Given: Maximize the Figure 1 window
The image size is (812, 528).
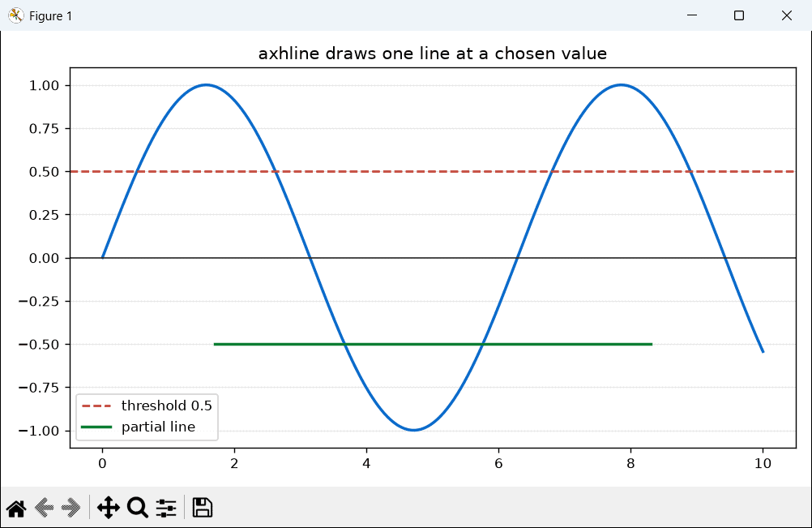Looking at the screenshot, I should point(739,15).
